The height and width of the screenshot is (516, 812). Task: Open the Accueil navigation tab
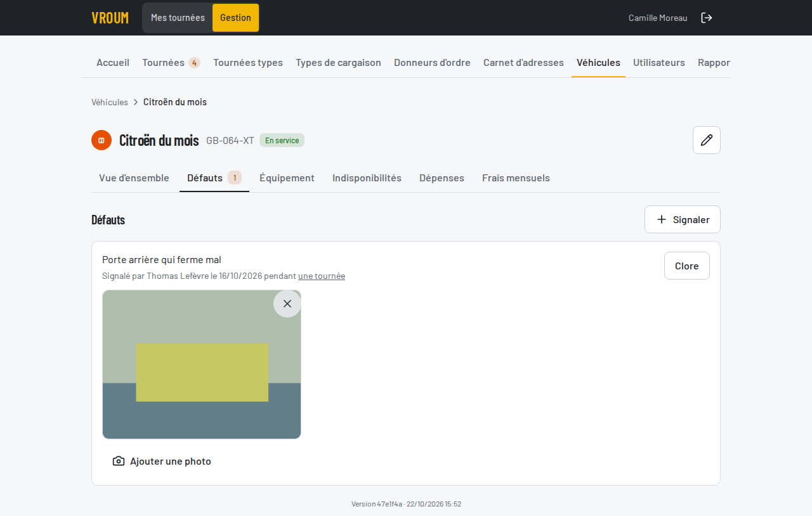113,62
